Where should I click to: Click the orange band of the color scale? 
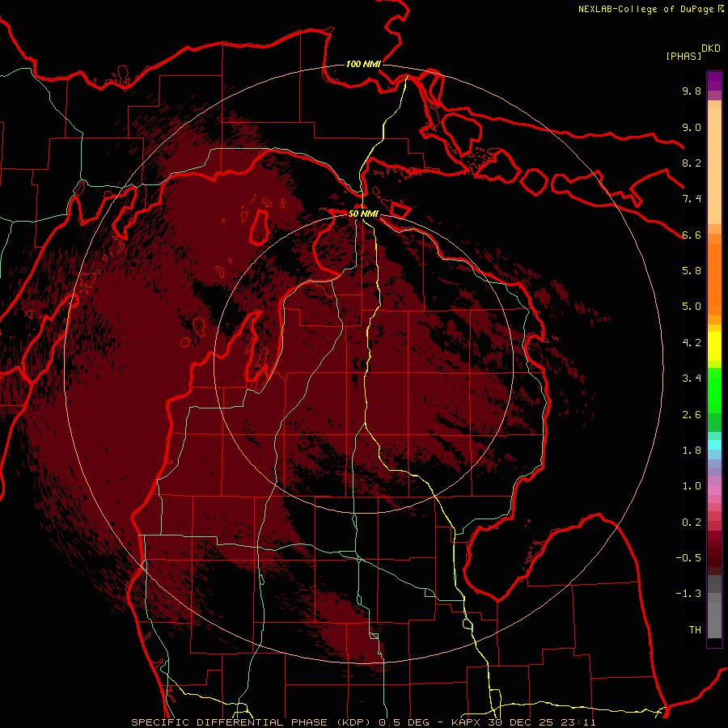714,279
